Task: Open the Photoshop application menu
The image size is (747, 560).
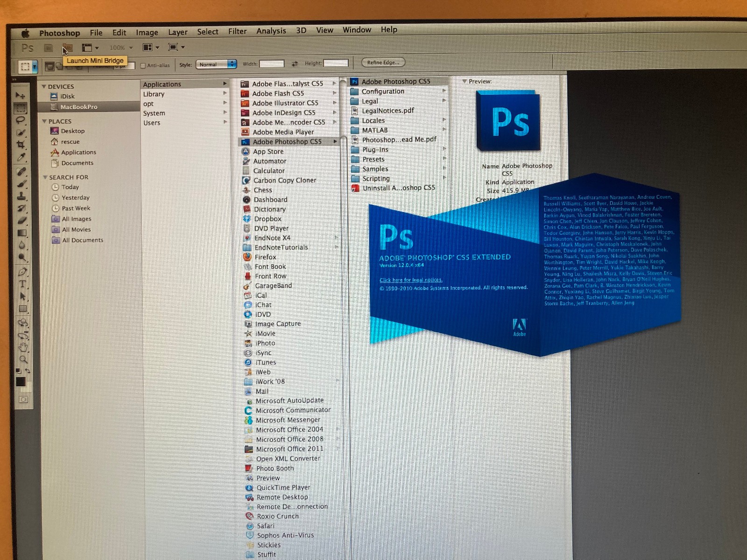Action: point(59,33)
